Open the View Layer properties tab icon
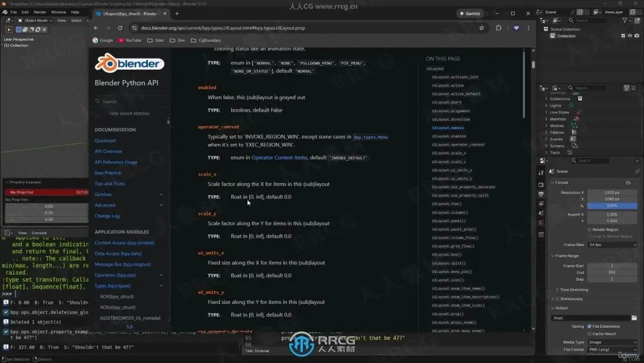The width and height of the screenshot is (644, 363). [541, 204]
